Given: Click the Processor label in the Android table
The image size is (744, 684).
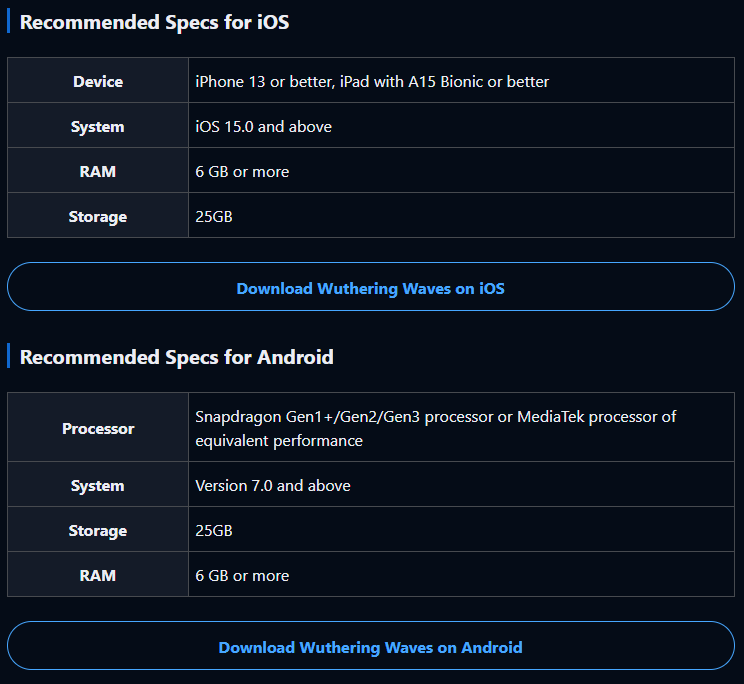Looking at the screenshot, I should (98, 427).
